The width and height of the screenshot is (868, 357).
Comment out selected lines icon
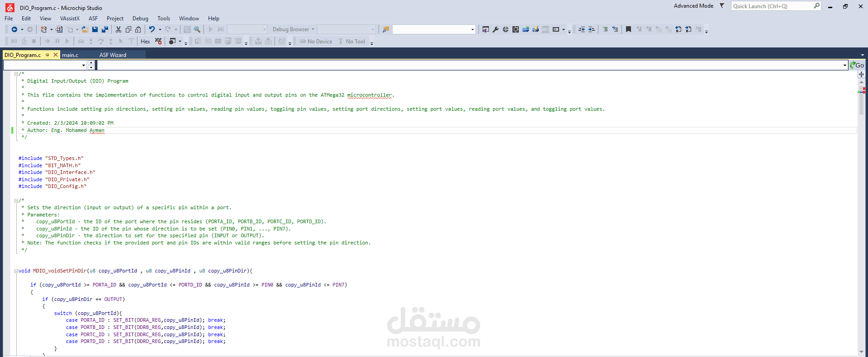[x=605, y=29]
